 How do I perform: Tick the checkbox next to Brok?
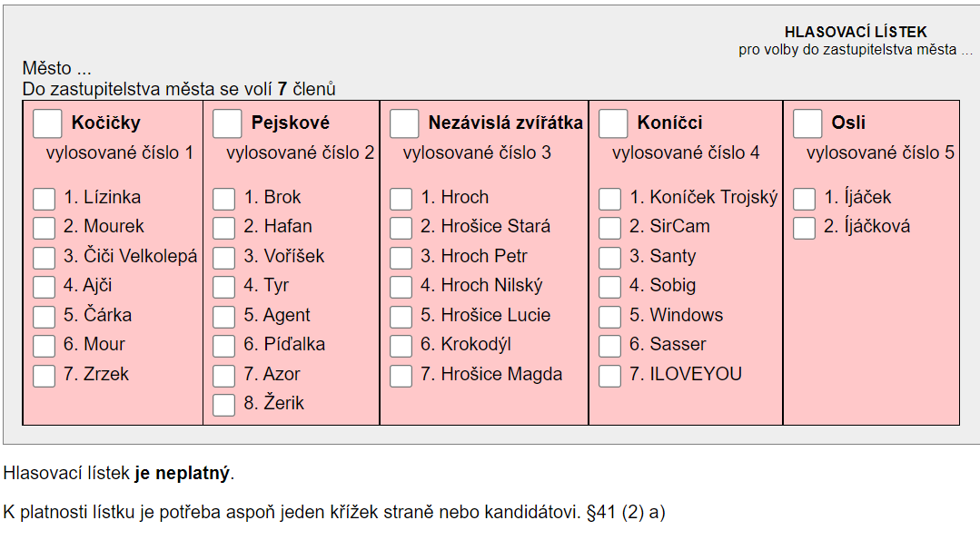coord(223,199)
